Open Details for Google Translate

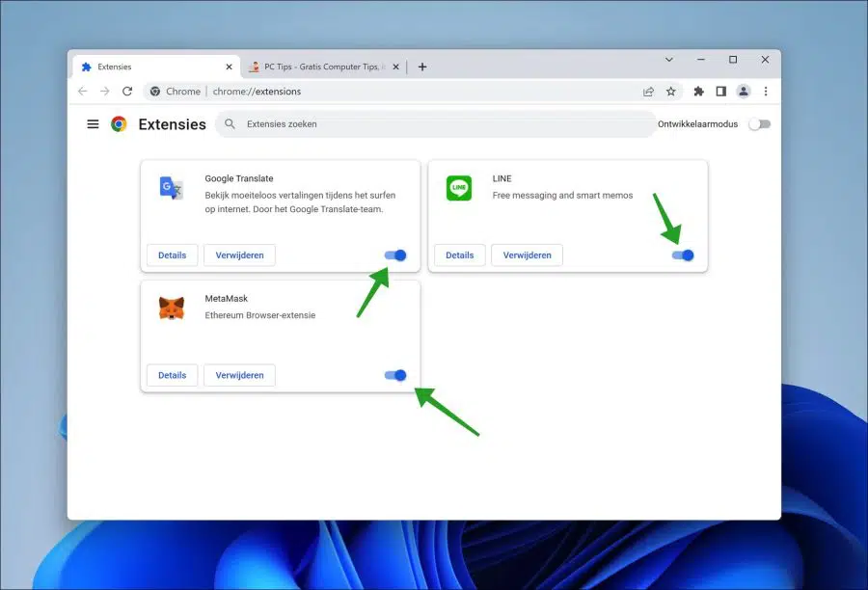tap(173, 255)
